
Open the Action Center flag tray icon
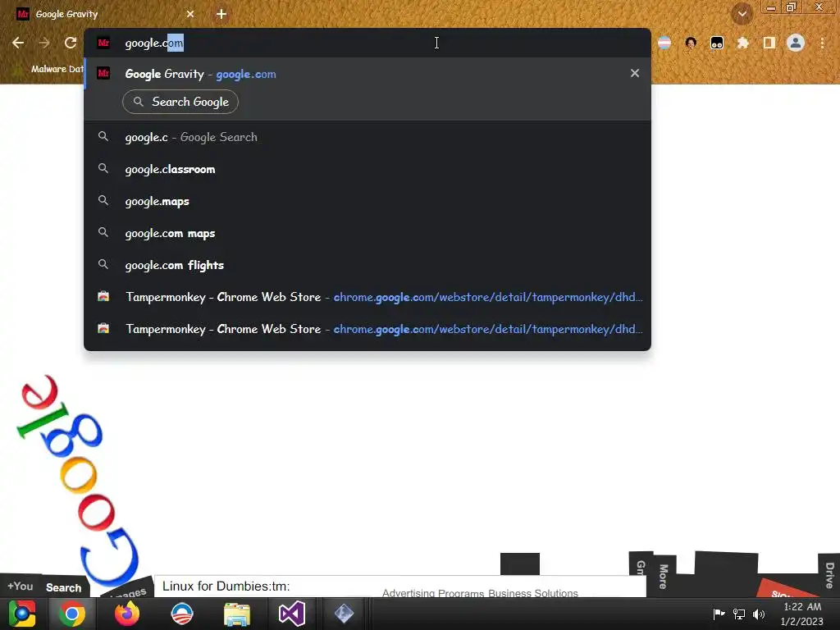tap(719, 614)
